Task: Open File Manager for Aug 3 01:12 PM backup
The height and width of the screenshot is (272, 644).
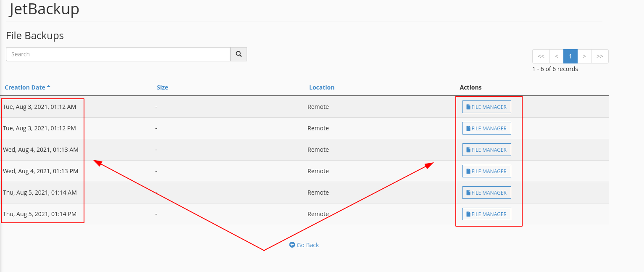Action: [486, 128]
